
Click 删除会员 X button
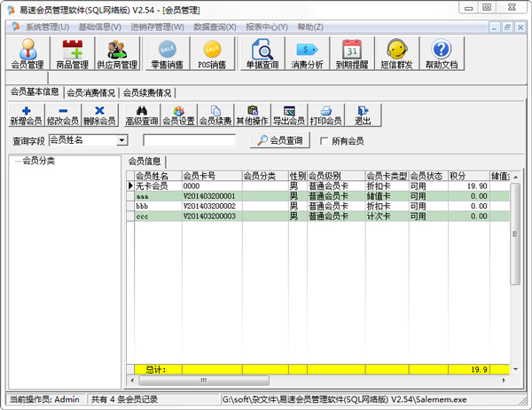point(99,115)
